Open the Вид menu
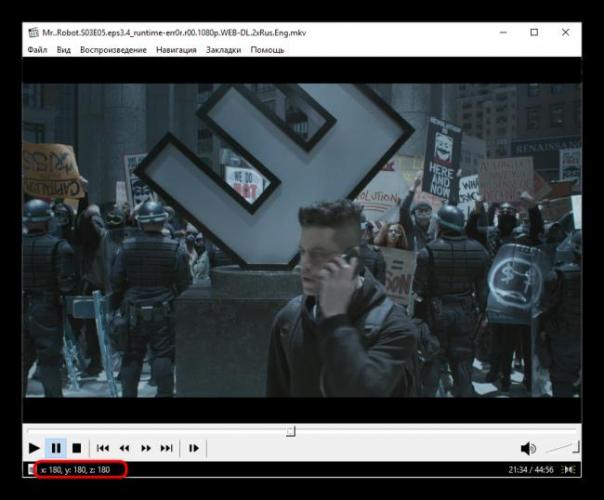 coord(64,50)
